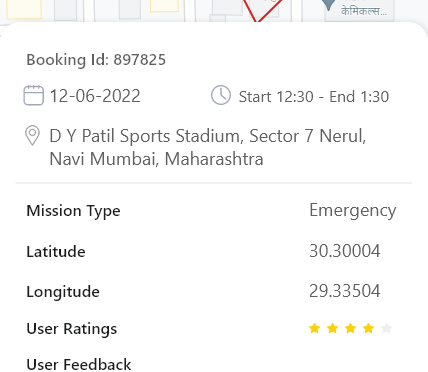The height and width of the screenshot is (372, 428).
Task: Click the User Feedback label
Action: (x=79, y=364)
